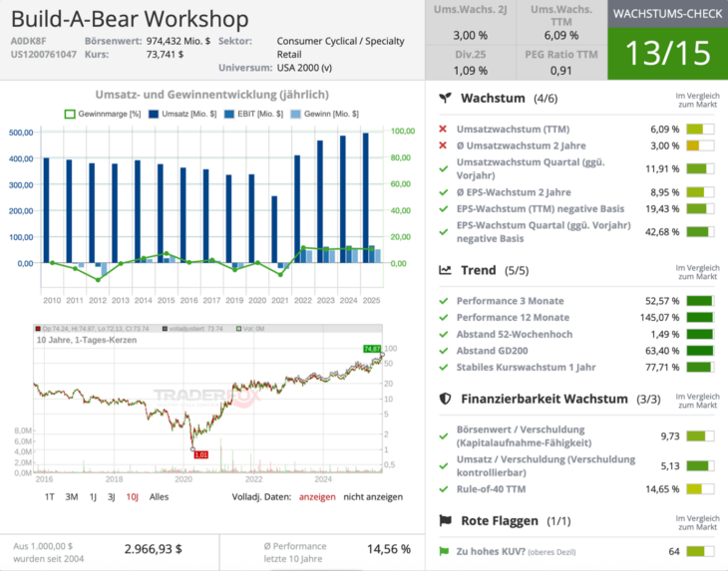Click the volladjustiert: 73.74 chart label
Screen dimensions: 728x571
tap(192, 329)
